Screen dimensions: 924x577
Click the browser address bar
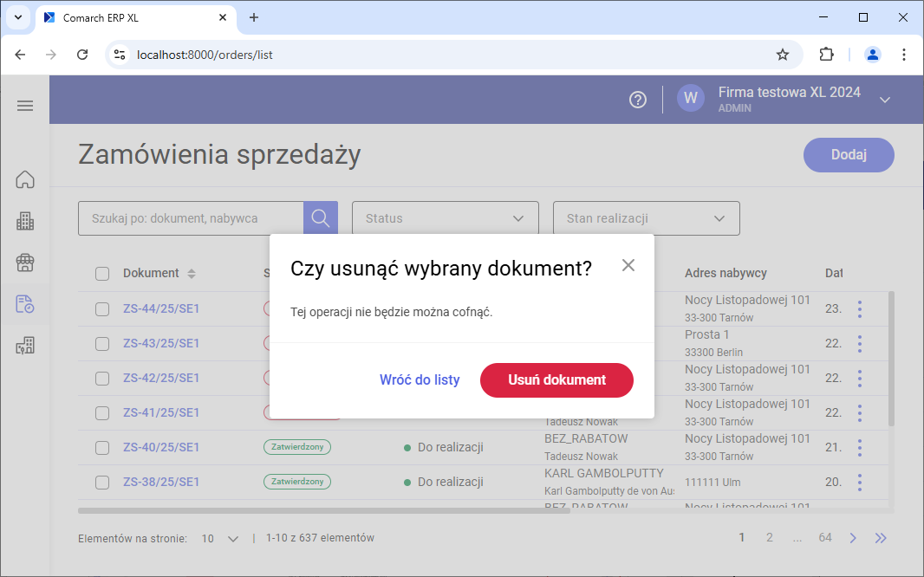pos(347,54)
